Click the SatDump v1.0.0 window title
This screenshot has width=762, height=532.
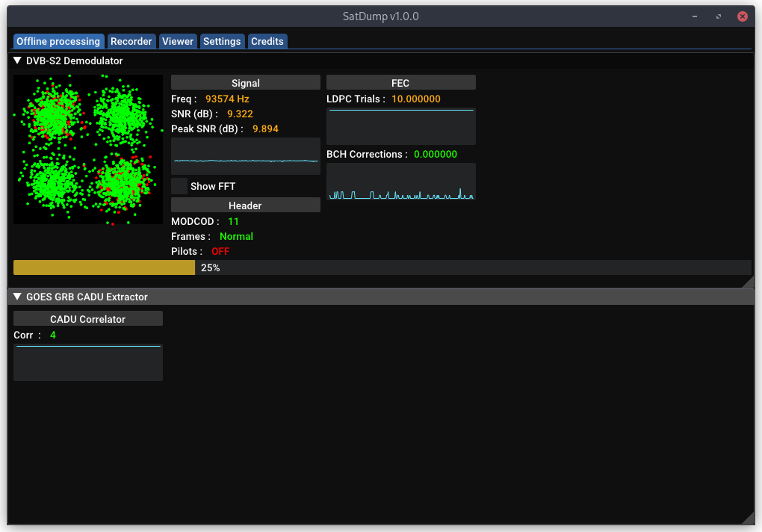coord(380,16)
